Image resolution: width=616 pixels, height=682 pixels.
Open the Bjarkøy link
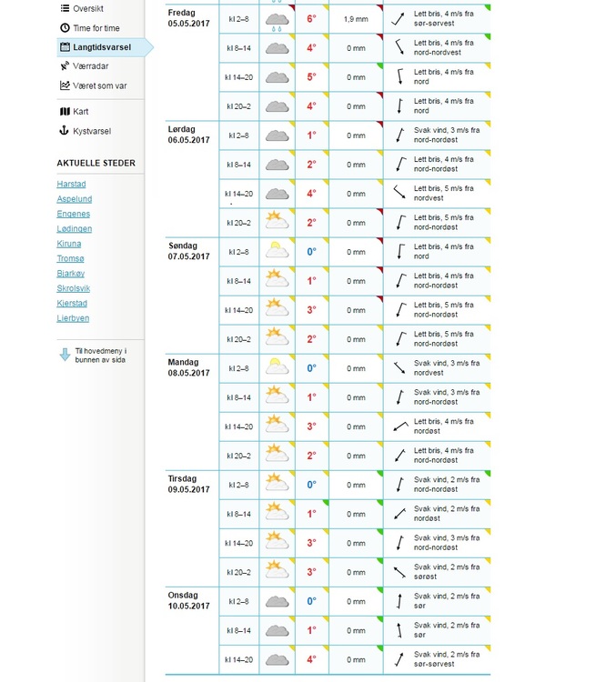pyautogui.click(x=71, y=273)
